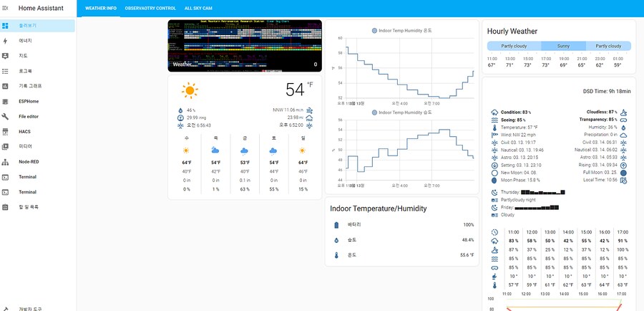
Task: Click the 배터리 battery icon
Action: pyautogui.click(x=336, y=225)
